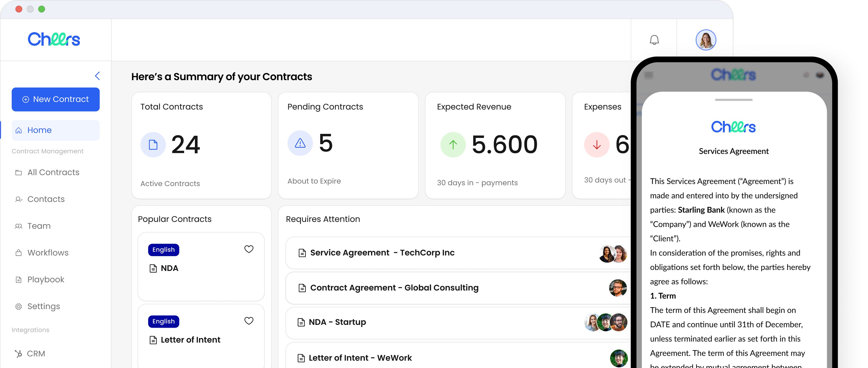Open Contract Agreement - Global Consulting row

point(394,288)
